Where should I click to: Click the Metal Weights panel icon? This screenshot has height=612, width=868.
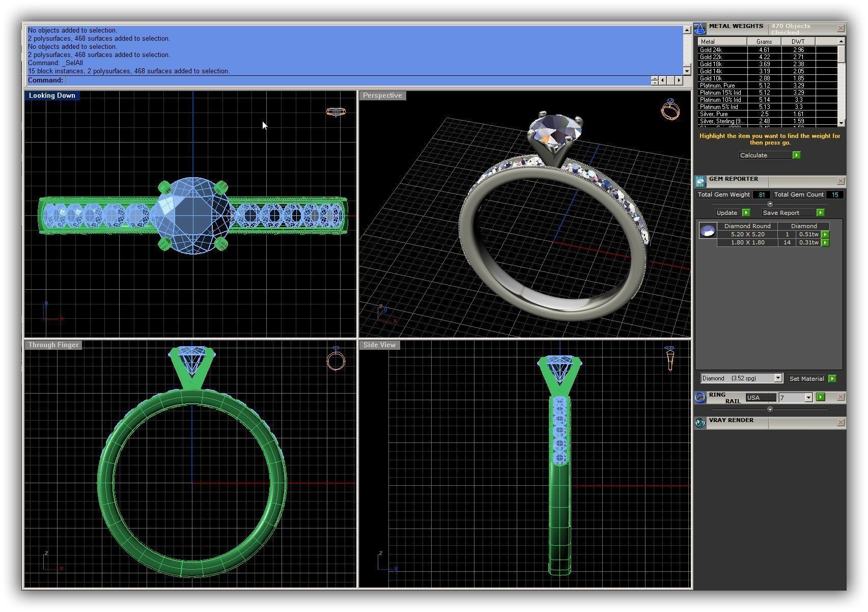coord(701,29)
